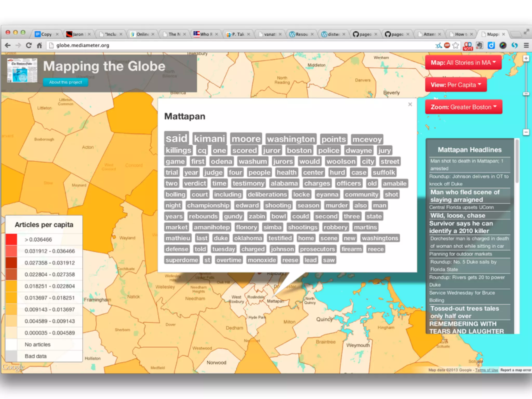Click the map zoom-in plus button
Image resolution: width=532 pixels, height=399 pixels.
pos(526,58)
